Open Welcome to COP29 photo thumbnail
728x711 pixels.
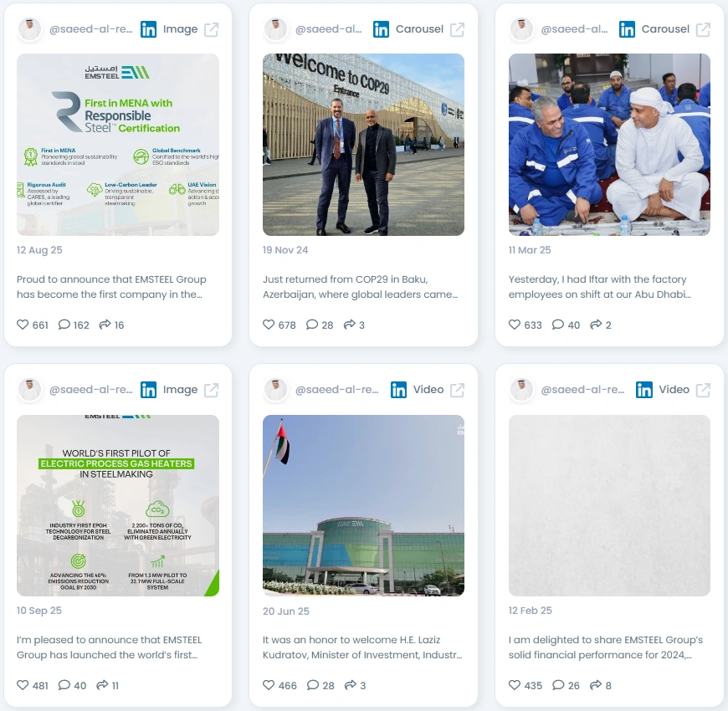[x=363, y=145]
